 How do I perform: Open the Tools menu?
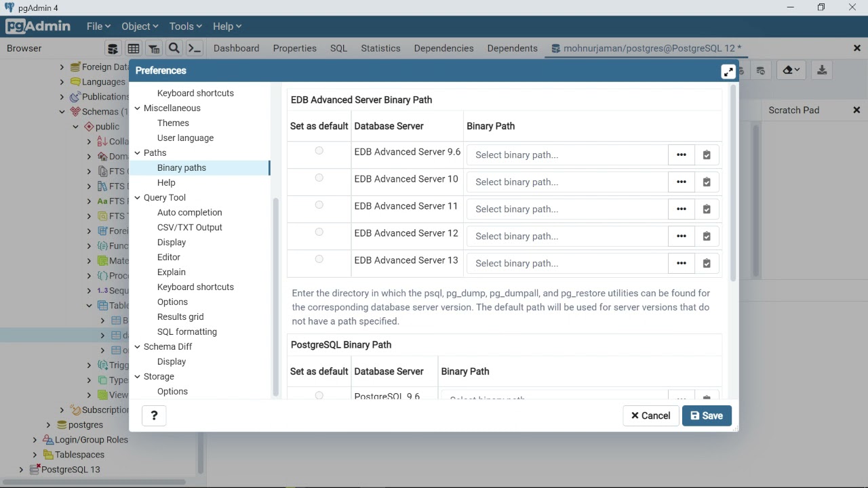[186, 26]
